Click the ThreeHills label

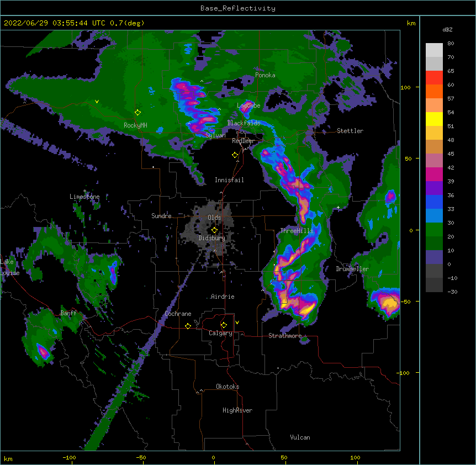tap(297, 231)
